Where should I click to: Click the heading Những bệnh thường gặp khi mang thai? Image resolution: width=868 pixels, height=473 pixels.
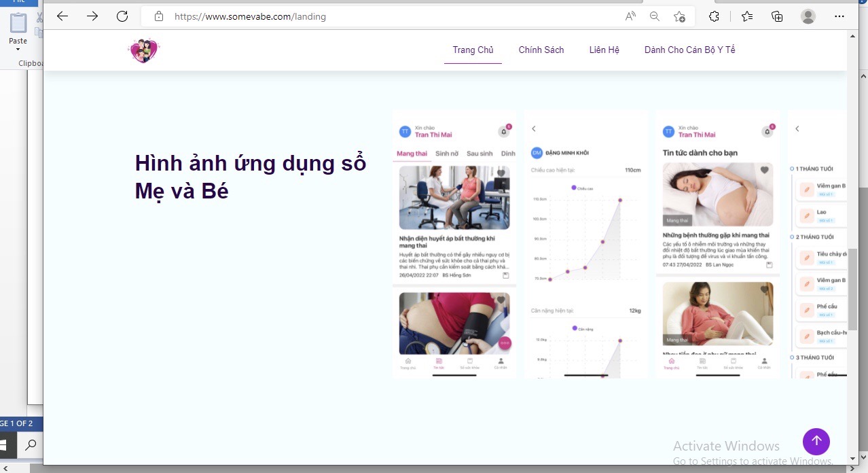click(x=717, y=235)
